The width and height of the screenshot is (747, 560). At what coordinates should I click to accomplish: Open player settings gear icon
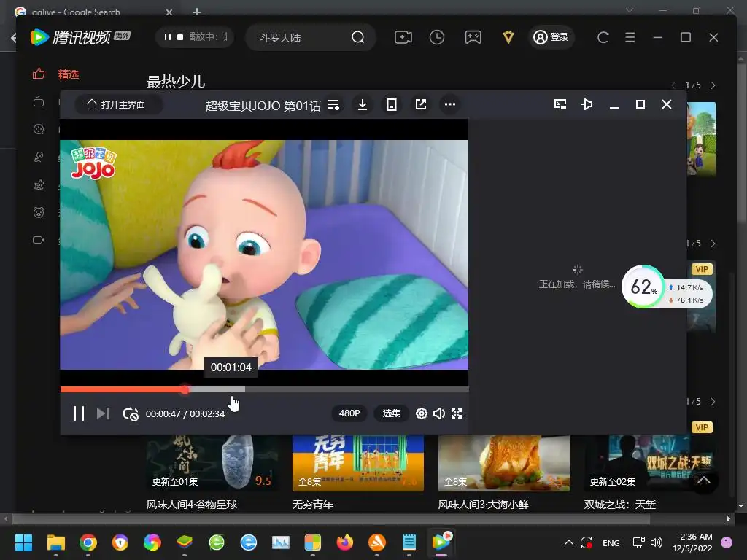tap(421, 413)
